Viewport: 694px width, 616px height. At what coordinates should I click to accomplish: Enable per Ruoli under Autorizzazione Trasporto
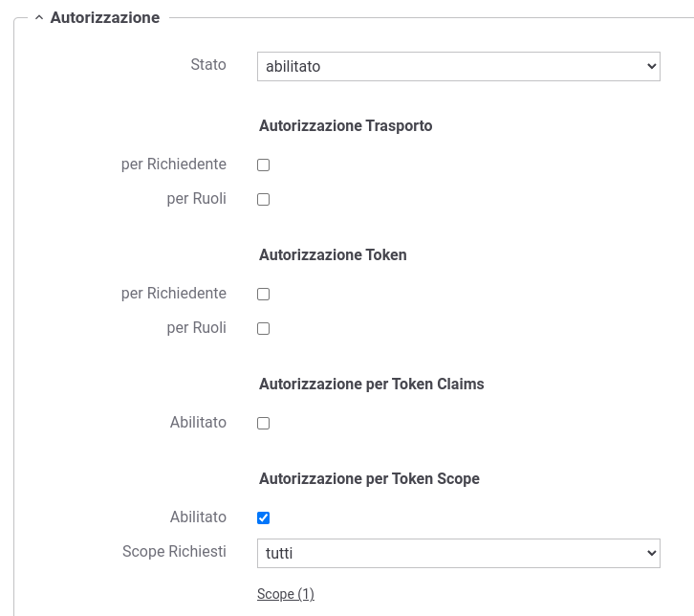point(263,199)
